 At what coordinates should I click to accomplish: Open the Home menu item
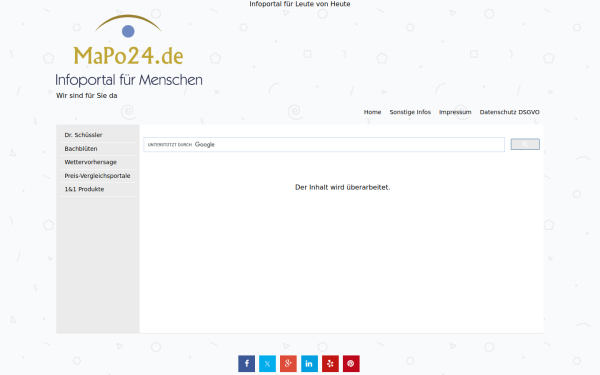click(x=372, y=112)
